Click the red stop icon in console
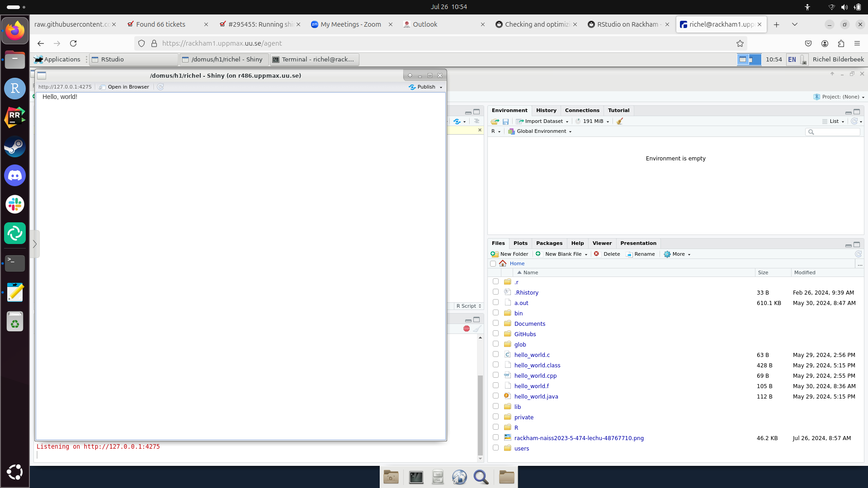Viewport: 868px width, 488px height. 466,328
